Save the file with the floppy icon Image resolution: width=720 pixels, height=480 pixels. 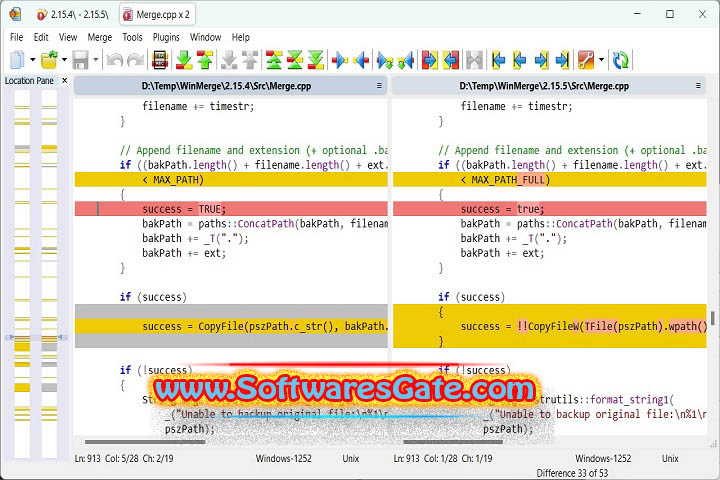click(80, 60)
